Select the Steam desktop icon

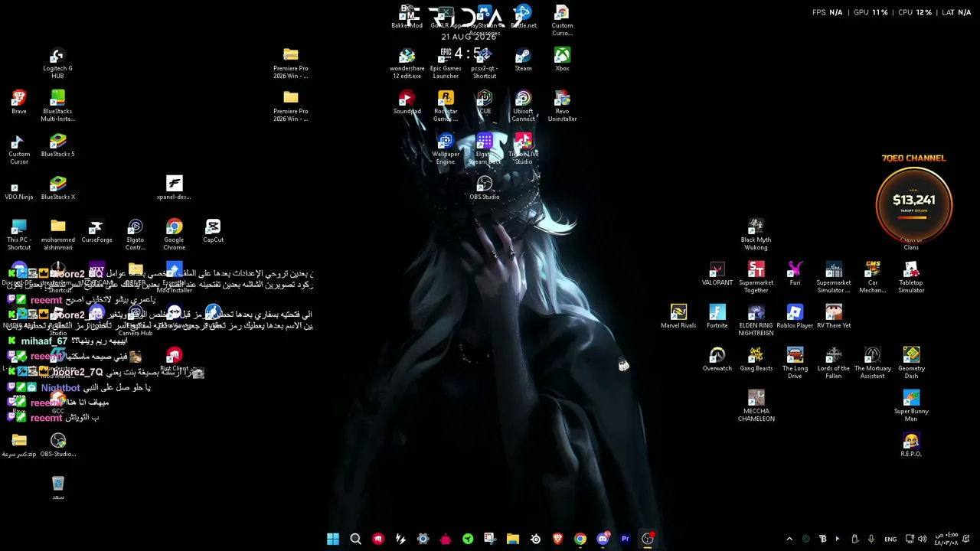(x=524, y=60)
